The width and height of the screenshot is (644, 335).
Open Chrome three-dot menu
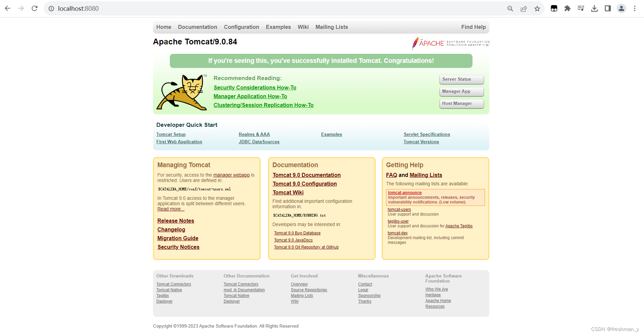click(x=635, y=8)
